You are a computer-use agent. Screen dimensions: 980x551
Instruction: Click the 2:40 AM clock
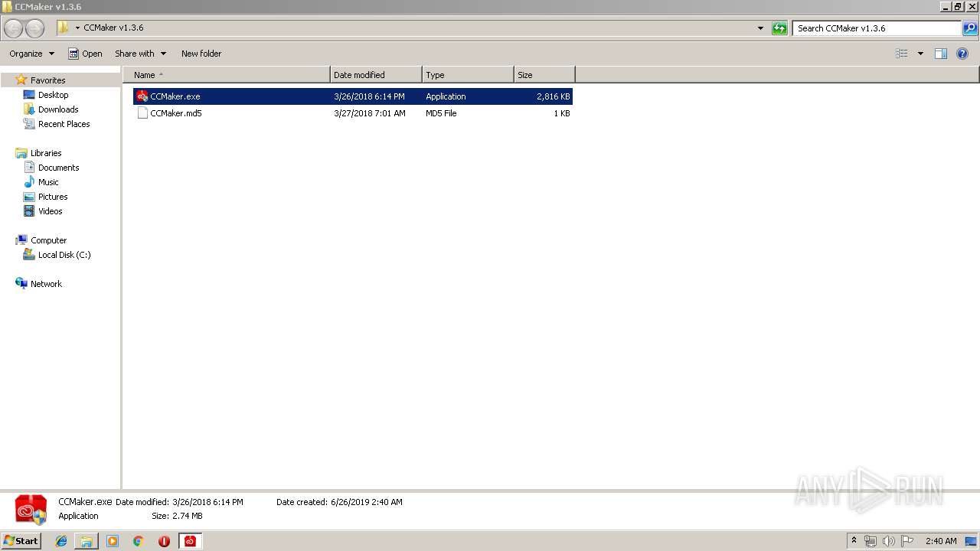point(941,541)
